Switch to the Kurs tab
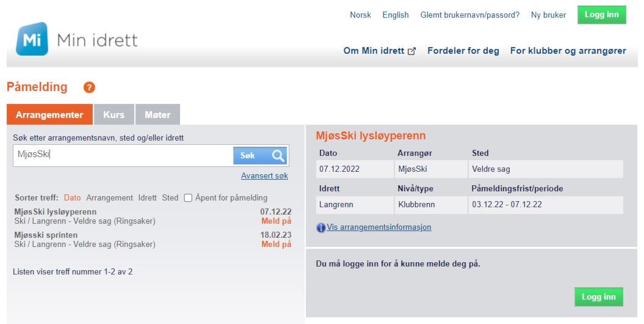The height and width of the screenshot is (324, 644). (114, 114)
